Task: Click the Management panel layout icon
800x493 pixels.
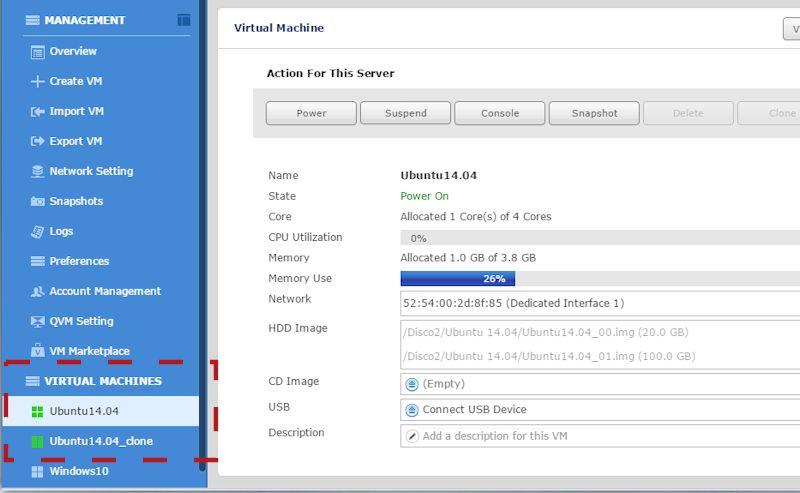Action: 184,20
